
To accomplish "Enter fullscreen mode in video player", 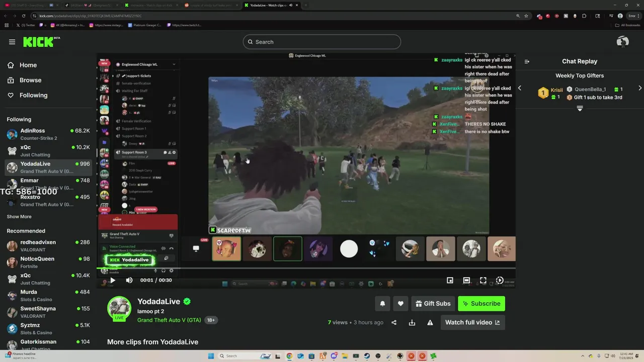I will click(483, 280).
